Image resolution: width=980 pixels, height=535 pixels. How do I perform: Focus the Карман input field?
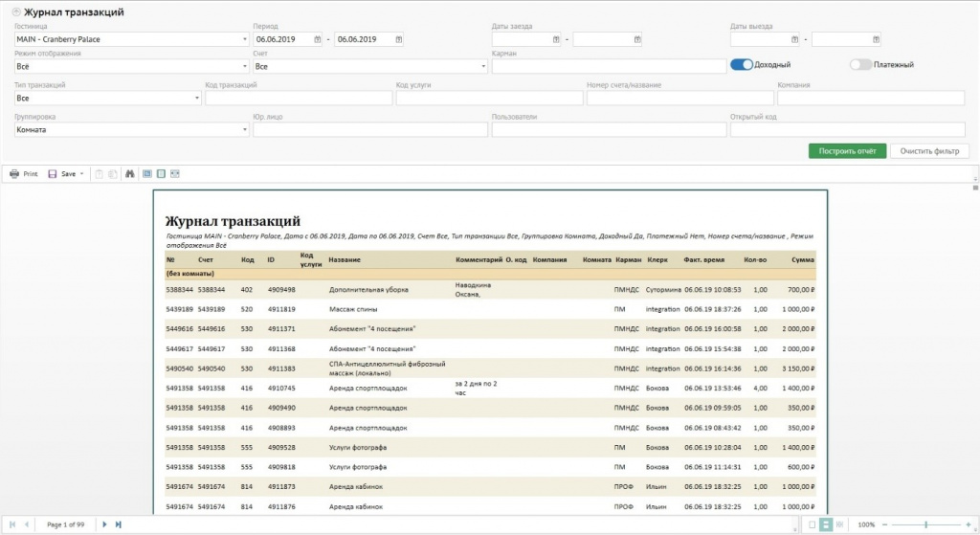(610, 66)
